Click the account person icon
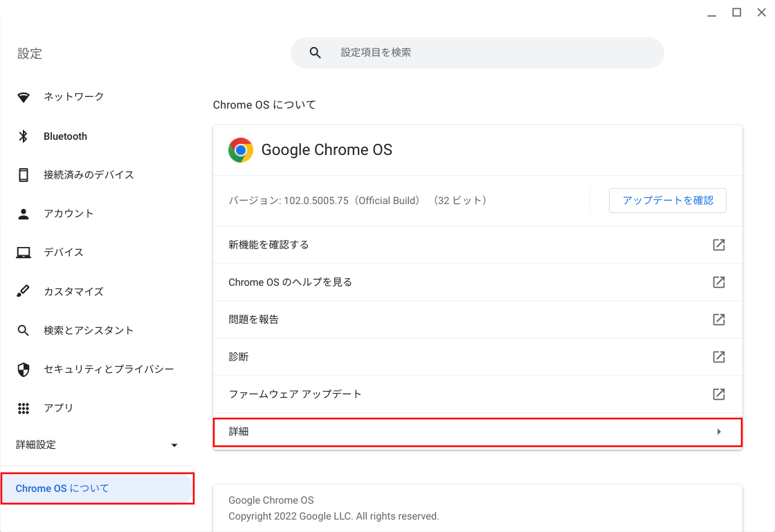This screenshot has height=532, width=775. (24, 214)
